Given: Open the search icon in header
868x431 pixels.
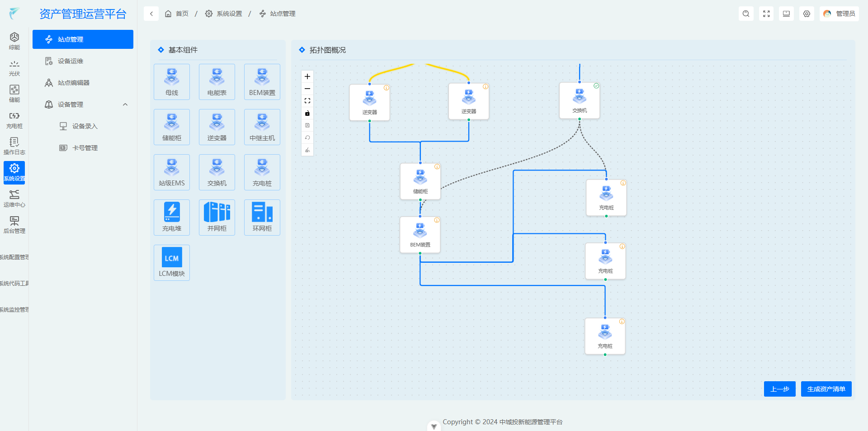Looking at the screenshot, I should [x=746, y=14].
